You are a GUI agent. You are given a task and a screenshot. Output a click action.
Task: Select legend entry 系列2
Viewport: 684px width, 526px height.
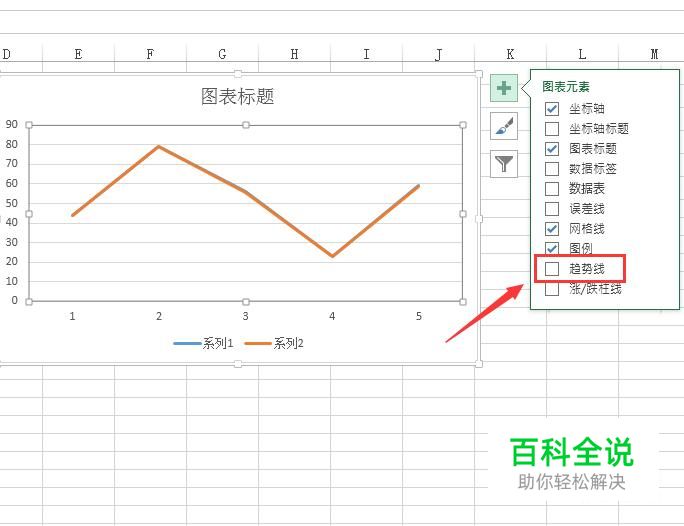[274, 343]
